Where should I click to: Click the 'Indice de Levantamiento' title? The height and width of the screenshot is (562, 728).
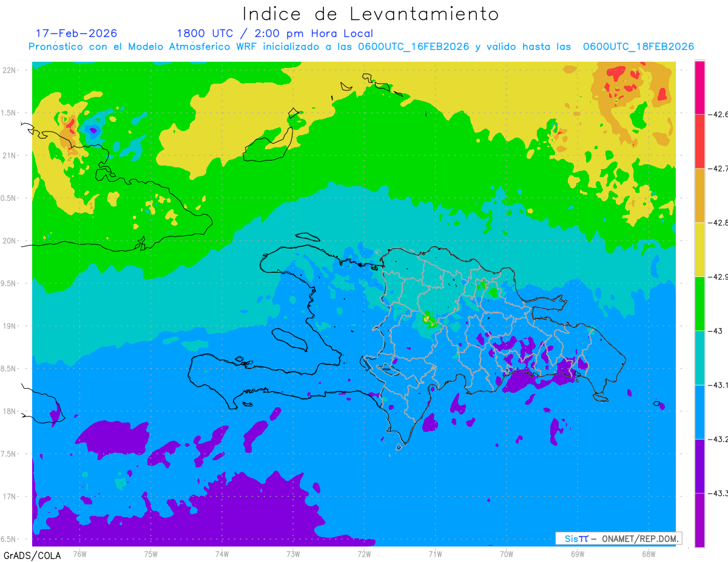click(x=371, y=13)
